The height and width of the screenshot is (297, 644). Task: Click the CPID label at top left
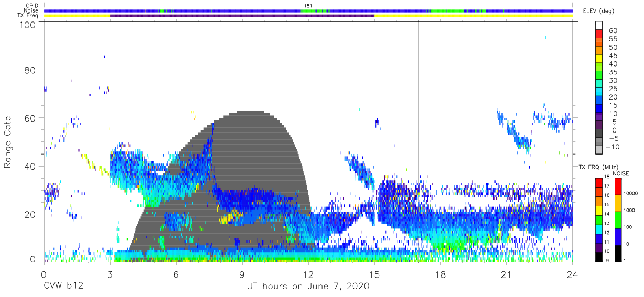(x=31, y=6)
